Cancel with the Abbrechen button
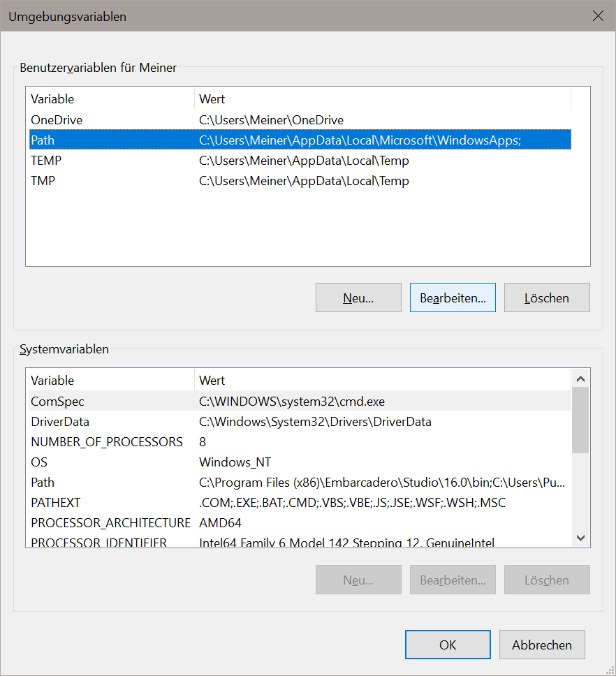The height and width of the screenshot is (676, 616). pos(542,645)
